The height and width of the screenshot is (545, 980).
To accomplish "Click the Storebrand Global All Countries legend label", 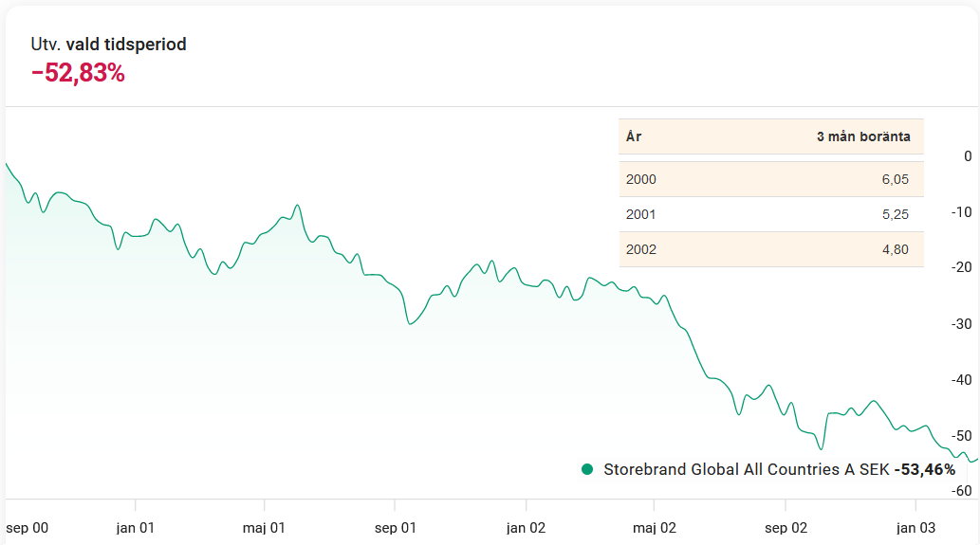I will [x=746, y=469].
